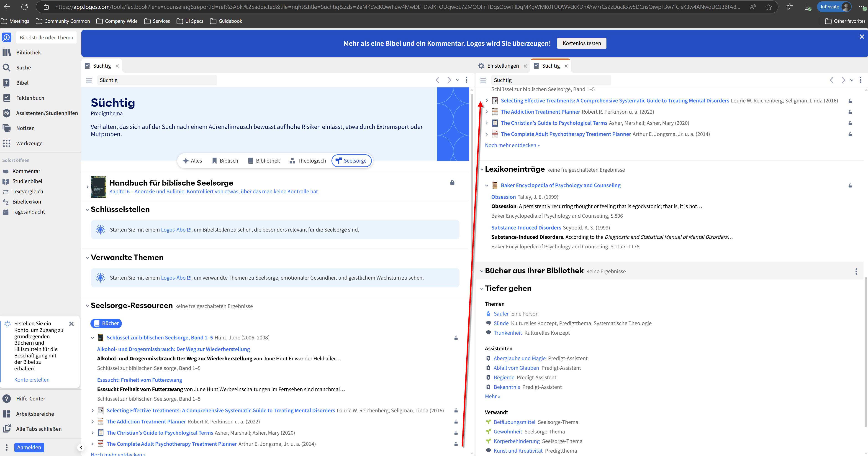Collapse the Tiefer gehen section
The image size is (868, 456).
tap(482, 289)
